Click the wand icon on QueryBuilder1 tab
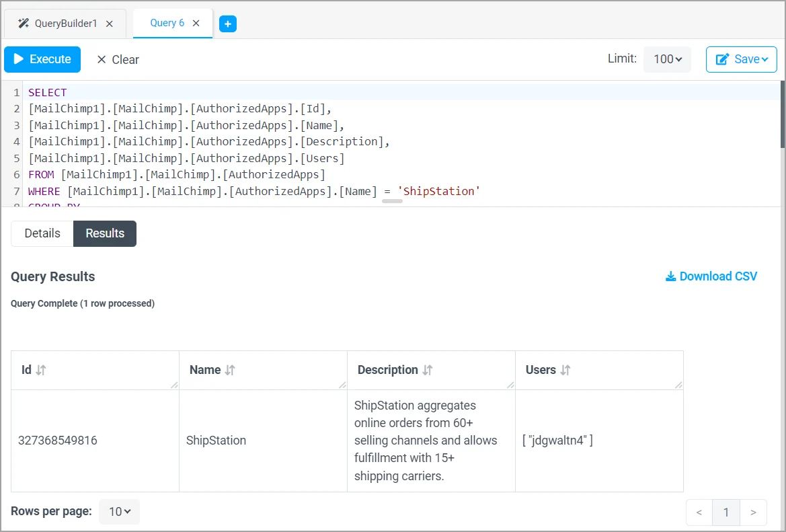786x532 pixels. (x=23, y=23)
